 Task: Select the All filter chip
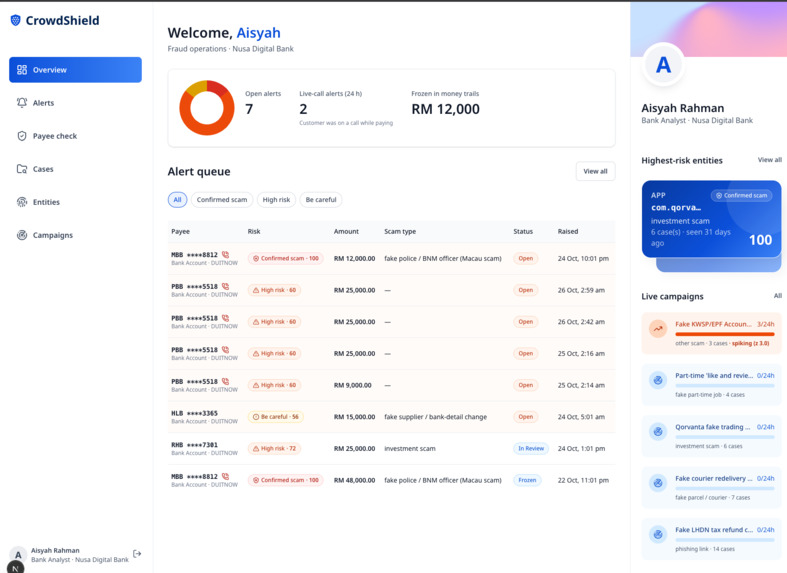(177, 200)
